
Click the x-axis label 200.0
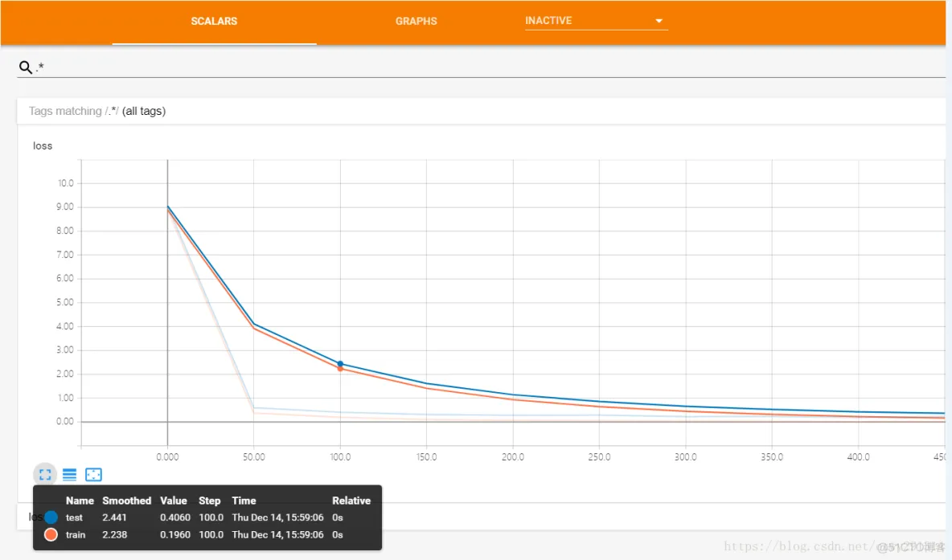[x=512, y=457]
